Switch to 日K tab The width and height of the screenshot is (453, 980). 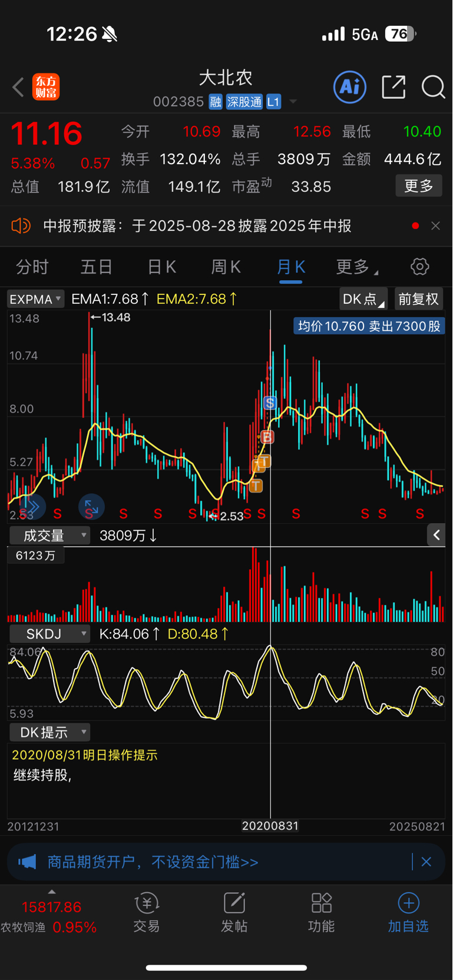coord(161,267)
